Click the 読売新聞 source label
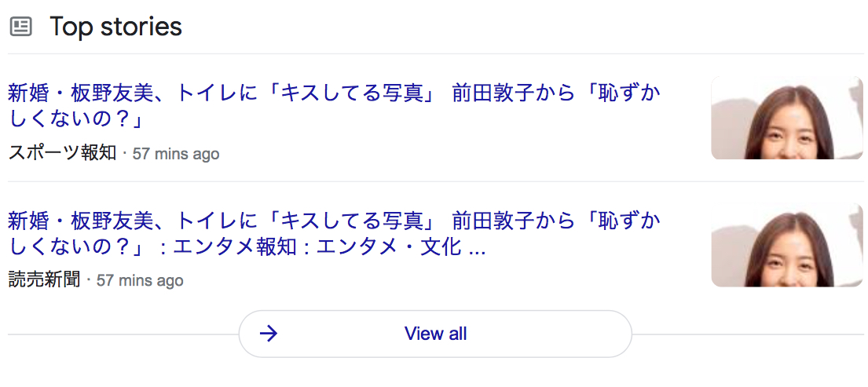 [44, 279]
